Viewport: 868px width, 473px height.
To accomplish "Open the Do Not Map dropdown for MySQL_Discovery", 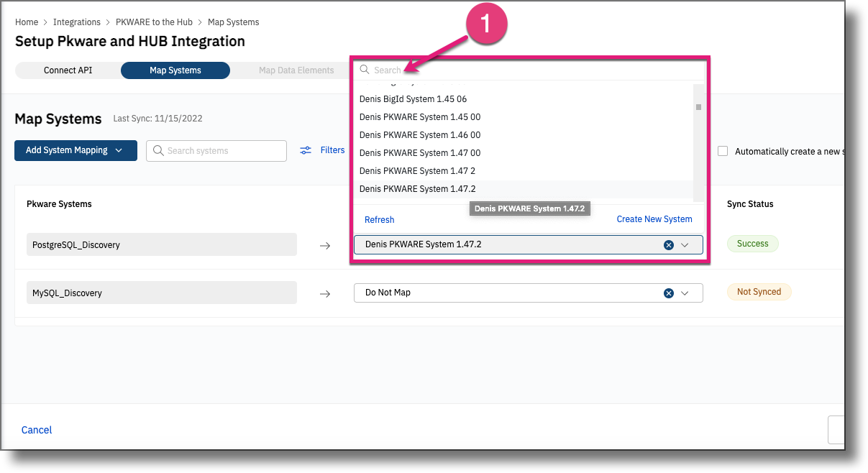I will click(685, 293).
